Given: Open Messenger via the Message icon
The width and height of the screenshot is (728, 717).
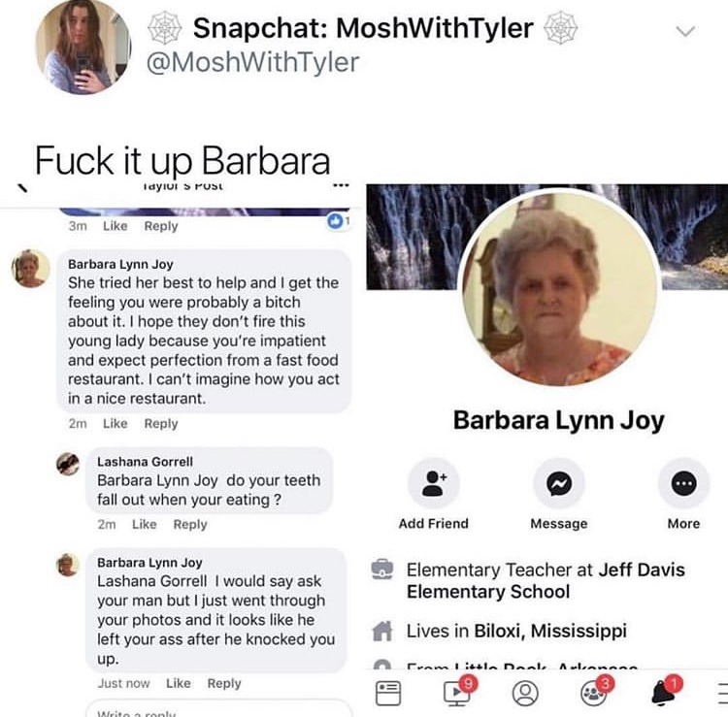Looking at the screenshot, I should (558, 483).
